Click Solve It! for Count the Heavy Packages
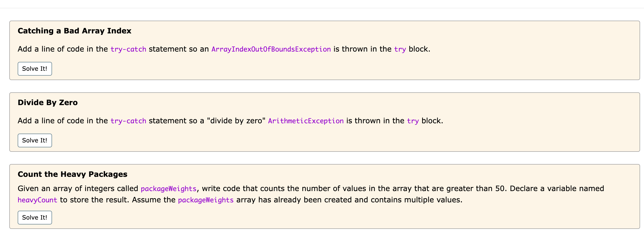 point(35,218)
